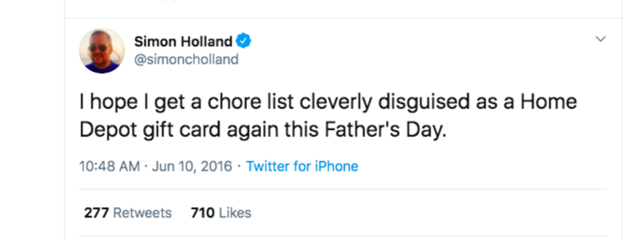Follow the Twitter for iPhone link
The image size is (644, 240).
[x=302, y=166]
